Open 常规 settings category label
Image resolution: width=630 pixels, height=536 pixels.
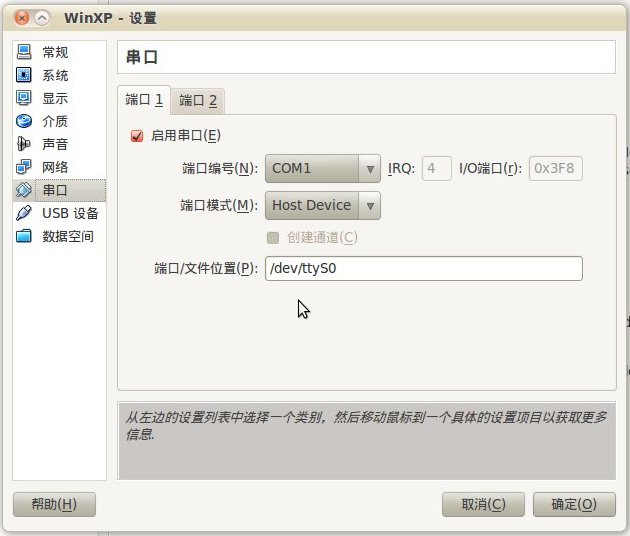click(55, 52)
